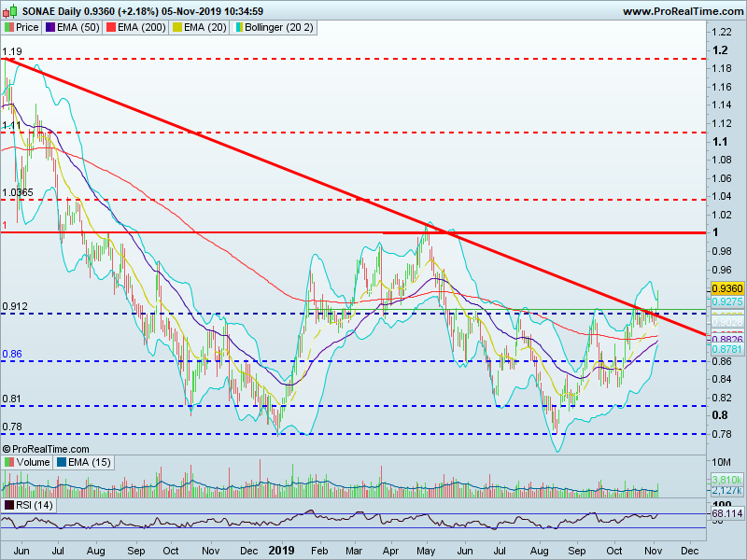Select the Price legend item
The height and width of the screenshot is (560, 747).
coord(21,28)
